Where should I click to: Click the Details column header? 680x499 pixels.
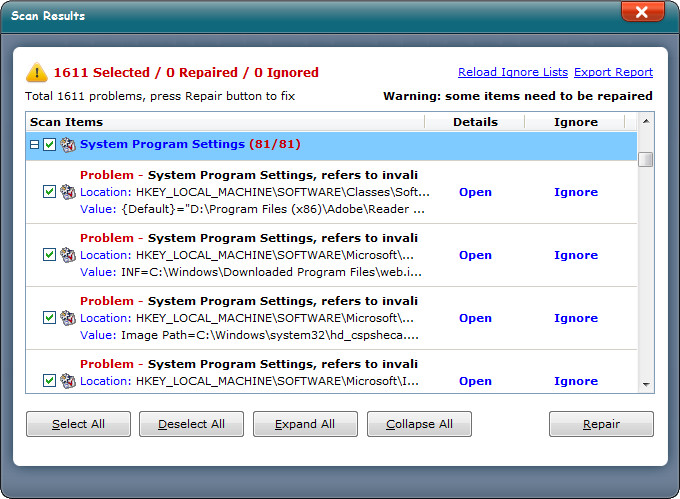[475, 122]
